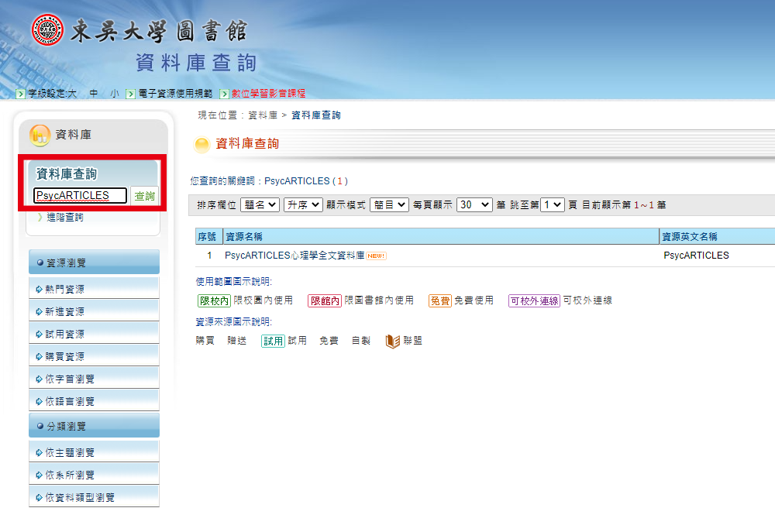Open 依主題瀏覽 in the sidebar

[94, 452]
